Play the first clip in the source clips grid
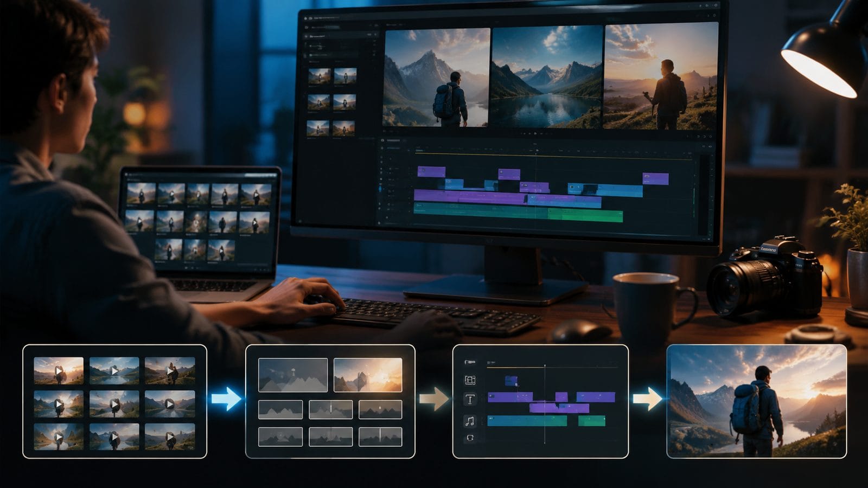 tap(59, 371)
